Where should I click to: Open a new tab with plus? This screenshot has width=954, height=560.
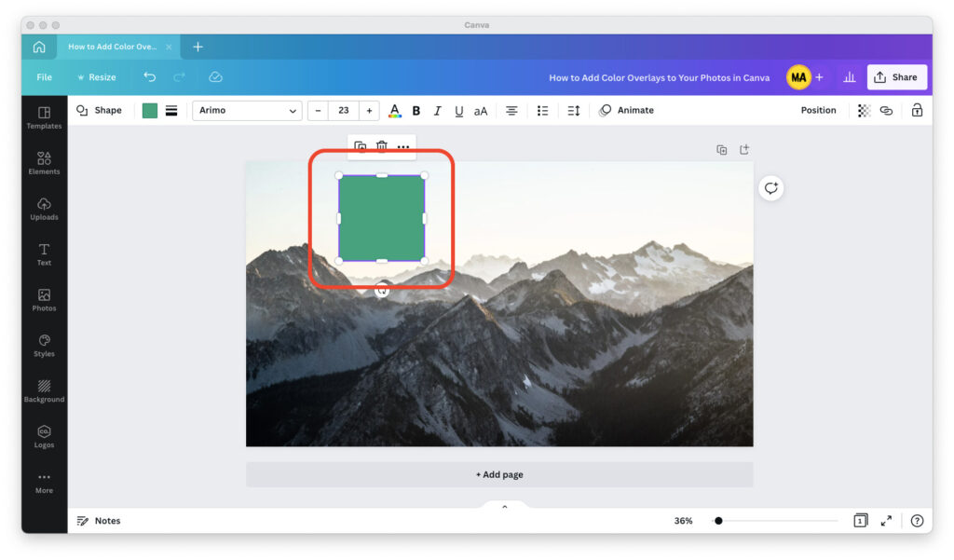coord(198,47)
